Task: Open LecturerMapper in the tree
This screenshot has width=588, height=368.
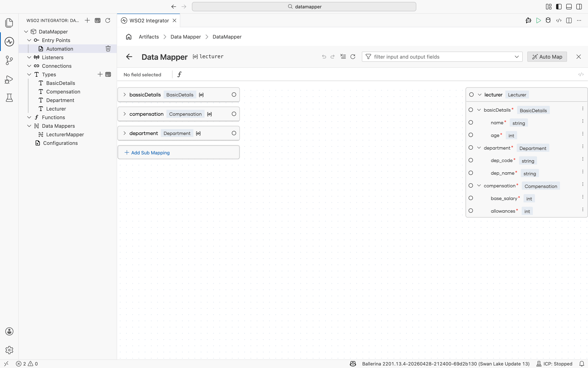Action: tap(65, 135)
